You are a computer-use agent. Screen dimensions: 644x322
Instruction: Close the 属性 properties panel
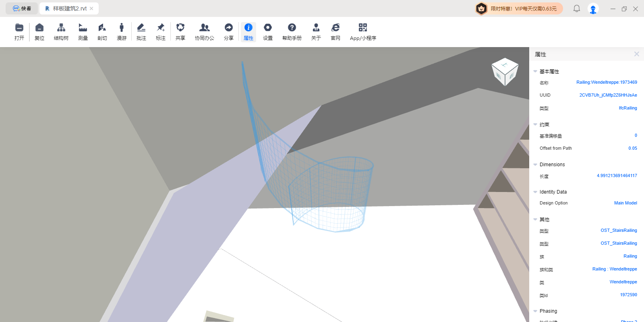click(x=636, y=54)
